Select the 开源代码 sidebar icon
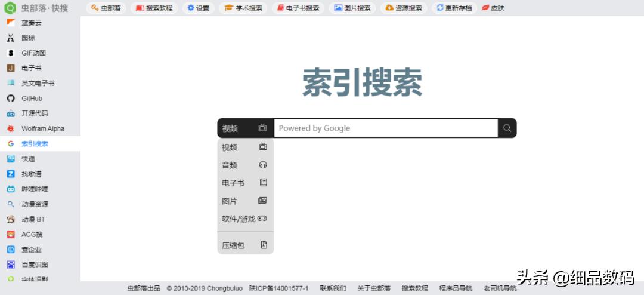The image size is (644, 295). 11,113
